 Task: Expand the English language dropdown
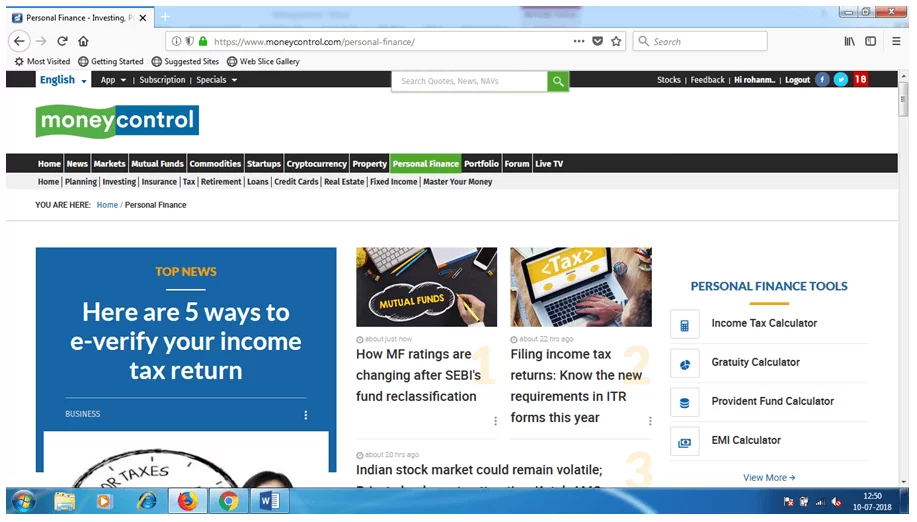point(63,80)
